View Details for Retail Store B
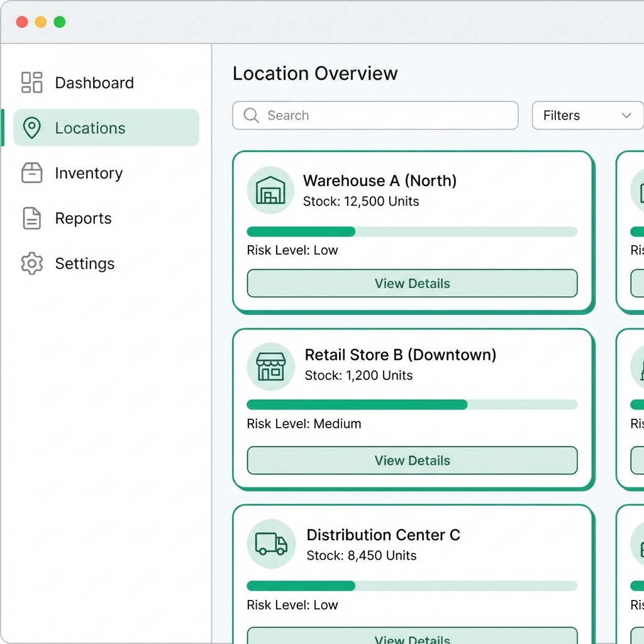Image resolution: width=644 pixels, height=644 pixels. pyautogui.click(x=412, y=460)
